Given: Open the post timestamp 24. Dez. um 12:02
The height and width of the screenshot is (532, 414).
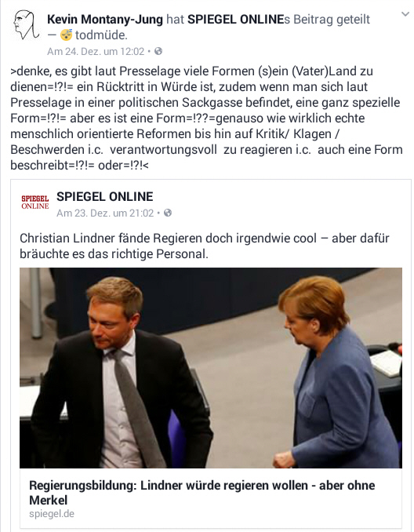Looking at the screenshot, I should point(96,51).
